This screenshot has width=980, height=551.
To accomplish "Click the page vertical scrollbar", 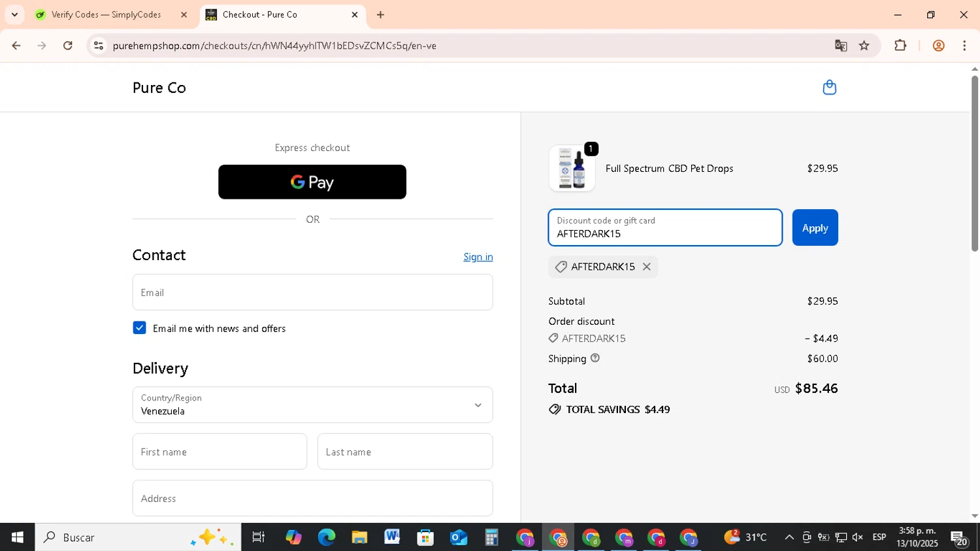I will click(x=974, y=163).
